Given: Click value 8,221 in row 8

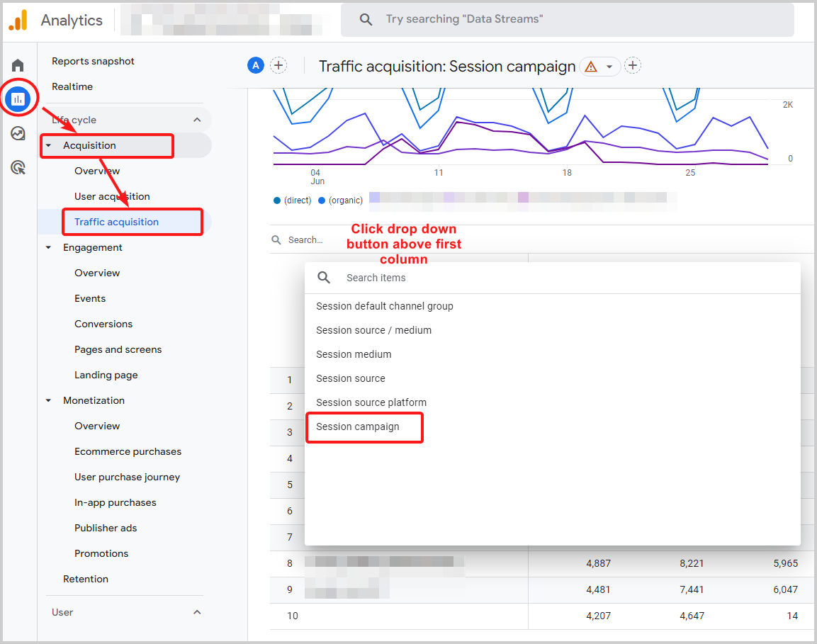Looking at the screenshot, I should 692,564.
